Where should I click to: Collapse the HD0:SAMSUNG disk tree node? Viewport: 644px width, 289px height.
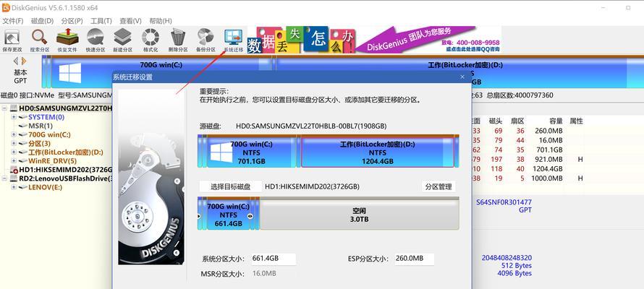tap(4, 108)
